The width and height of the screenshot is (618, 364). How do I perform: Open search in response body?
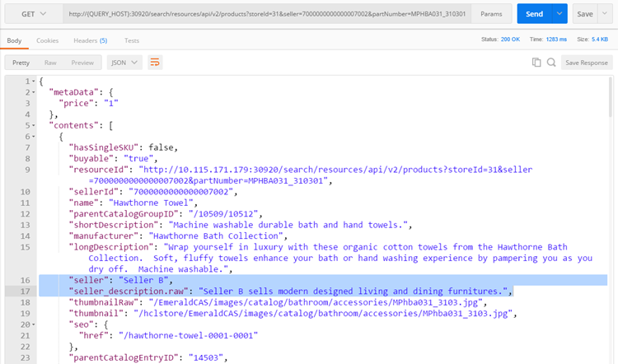coord(550,63)
